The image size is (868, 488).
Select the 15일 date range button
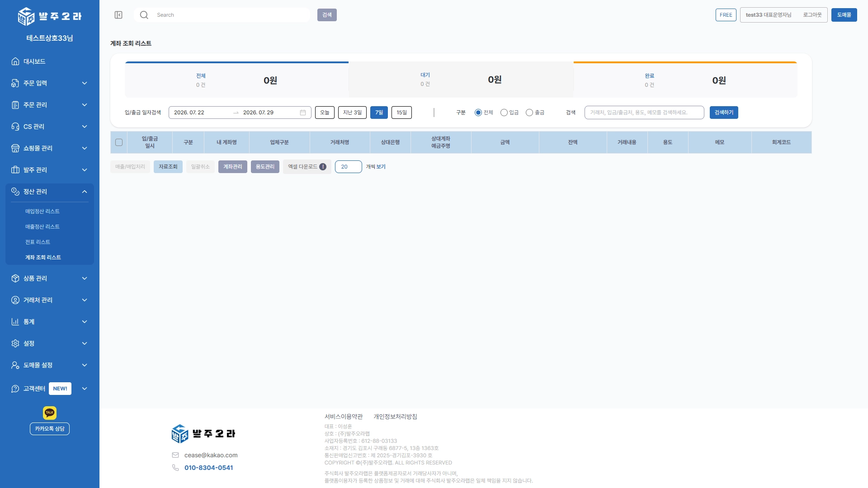coord(401,113)
